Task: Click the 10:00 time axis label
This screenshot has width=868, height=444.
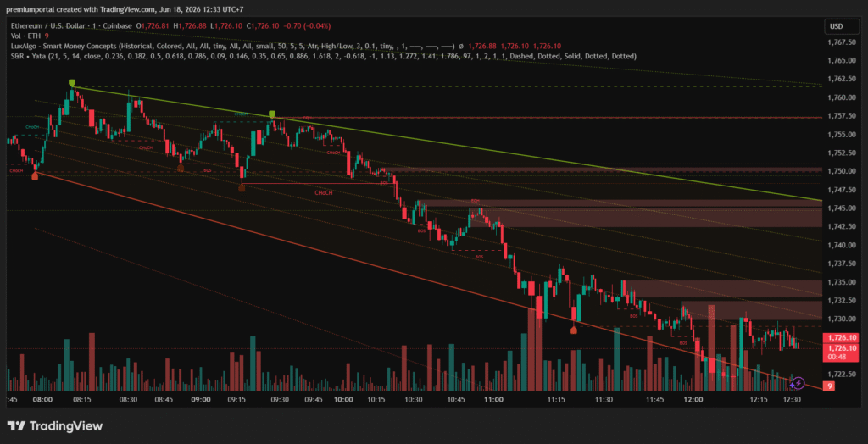Action: click(342, 399)
